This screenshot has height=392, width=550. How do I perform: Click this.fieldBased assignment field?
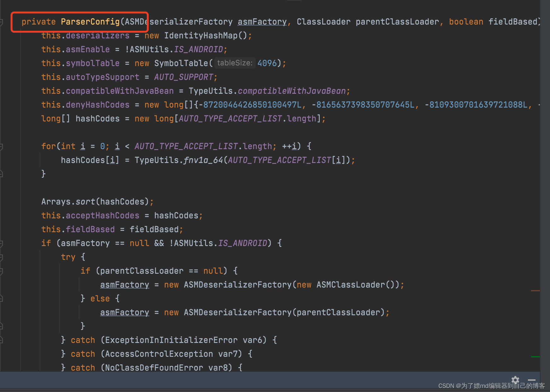(90, 229)
